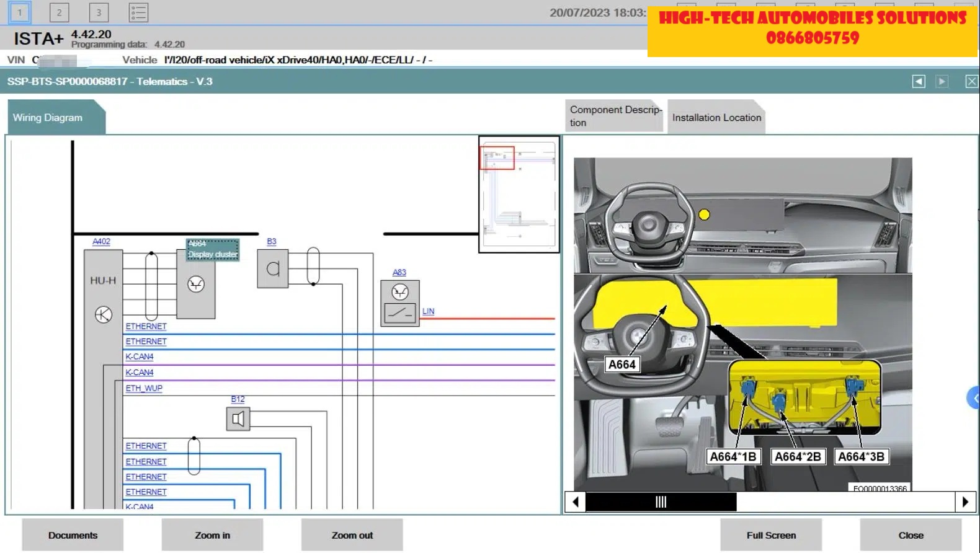
Task: Close the Telematics document panel
Action: [971, 81]
